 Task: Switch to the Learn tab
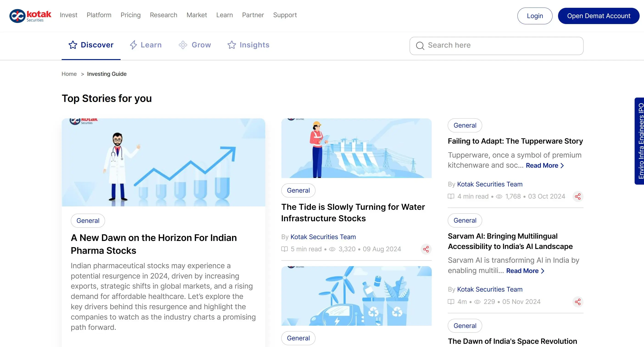click(146, 45)
